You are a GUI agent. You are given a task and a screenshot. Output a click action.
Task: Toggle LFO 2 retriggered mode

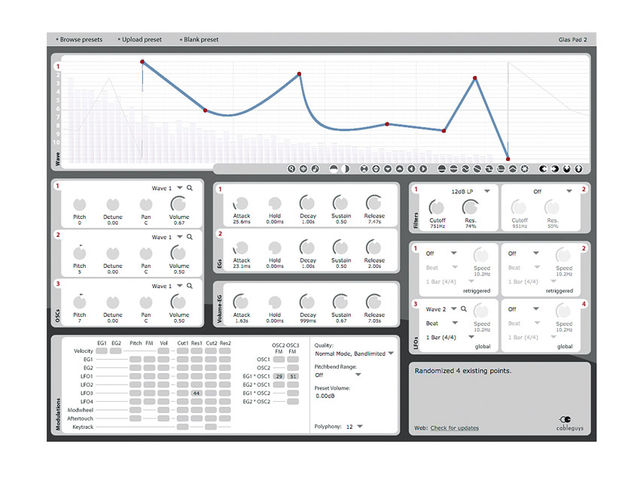[x=559, y=291]
